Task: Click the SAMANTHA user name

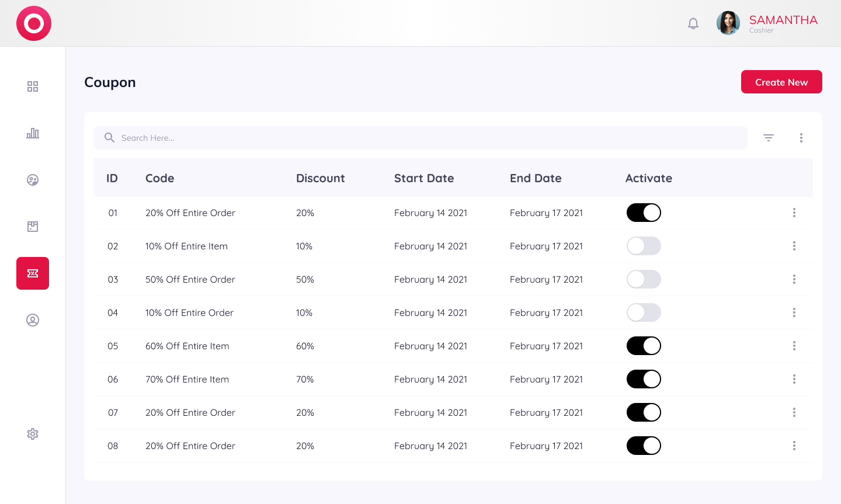Action: tap(783, 20)
